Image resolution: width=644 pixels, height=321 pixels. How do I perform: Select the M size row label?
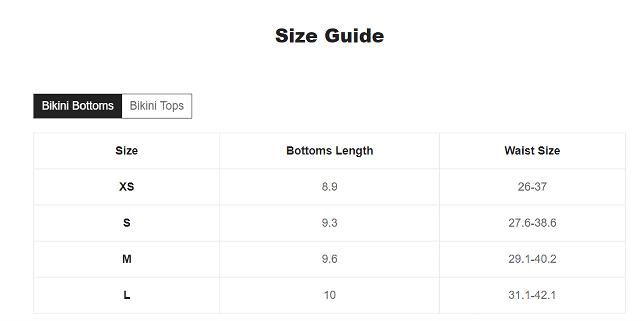[x=127, y=259]
